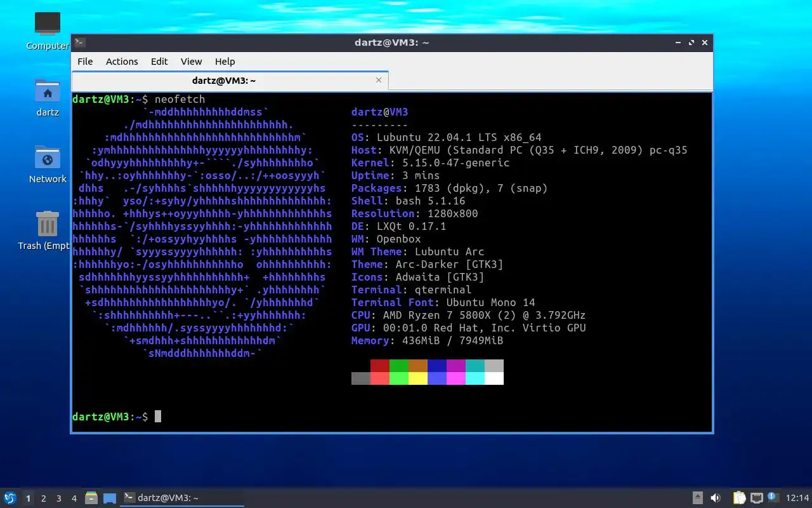The height and width of the screenshot is (508, 812).
Task: Switch to workspace 3
Action: pos(58,498)
